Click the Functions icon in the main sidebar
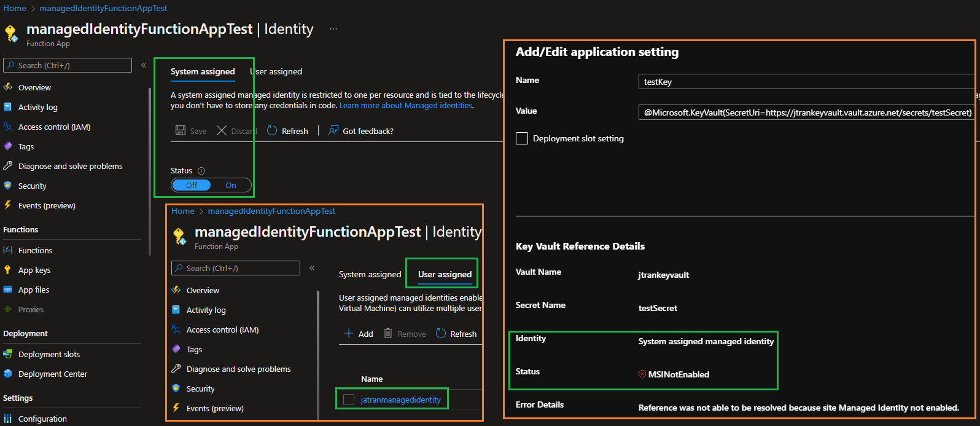 (8, 250)
